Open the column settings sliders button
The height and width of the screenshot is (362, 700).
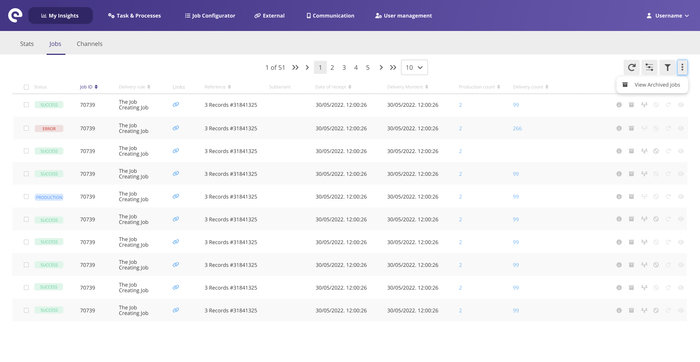[x=650, y=67]
